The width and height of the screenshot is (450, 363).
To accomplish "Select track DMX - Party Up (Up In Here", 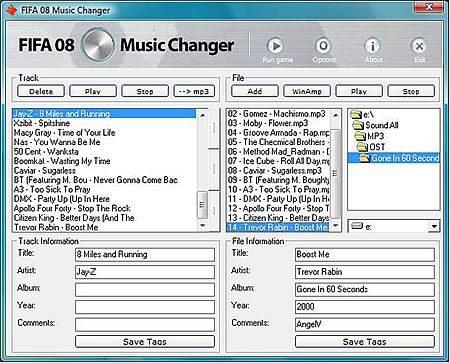I will pyautogui.click(x=104, y=199).
